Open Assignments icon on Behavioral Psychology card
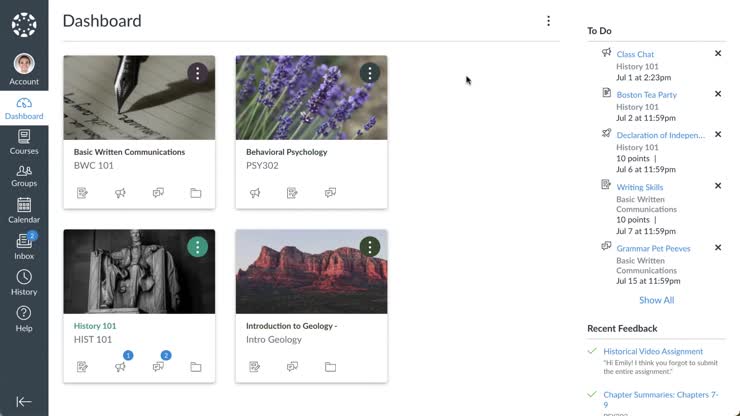This screenshot has width=740, height=416. pos(292,193)
